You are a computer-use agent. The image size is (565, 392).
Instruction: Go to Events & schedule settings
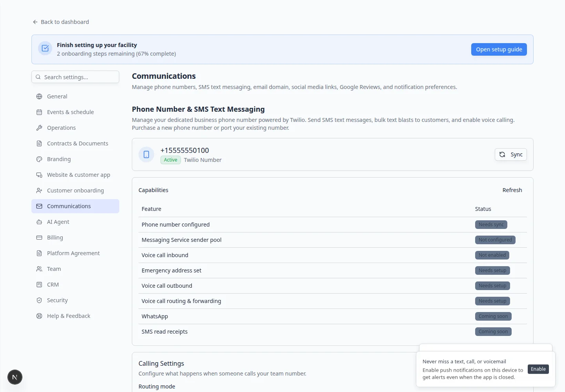pos(75,112)
